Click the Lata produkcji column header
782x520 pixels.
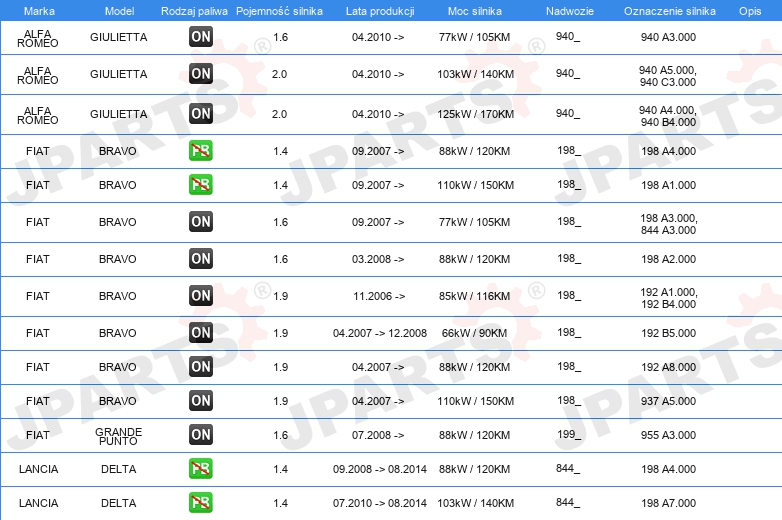tap(380, 11)
